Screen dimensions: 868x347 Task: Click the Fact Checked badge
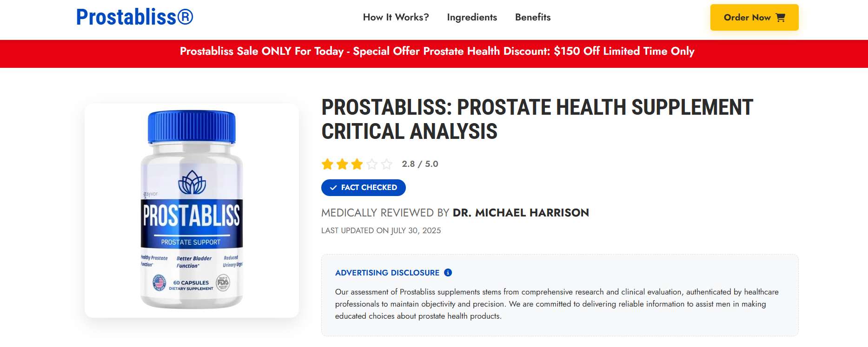pyautogui.click(x=363, y=188)
